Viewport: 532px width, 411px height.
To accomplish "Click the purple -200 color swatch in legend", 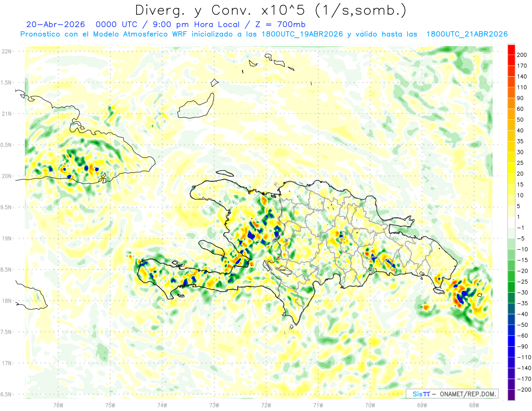I will [511, 395].
